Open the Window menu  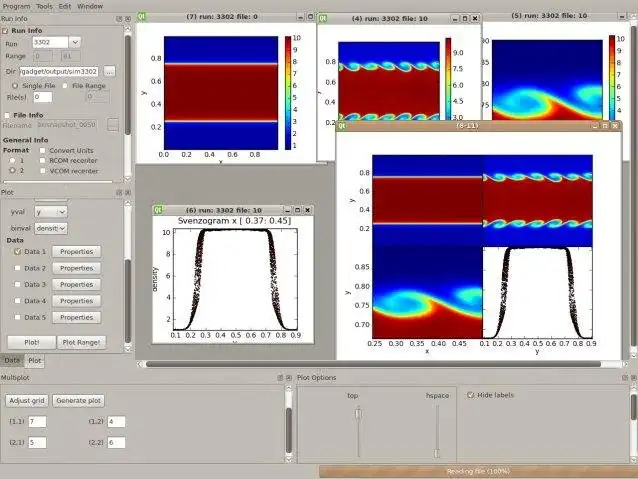point(90,6)
